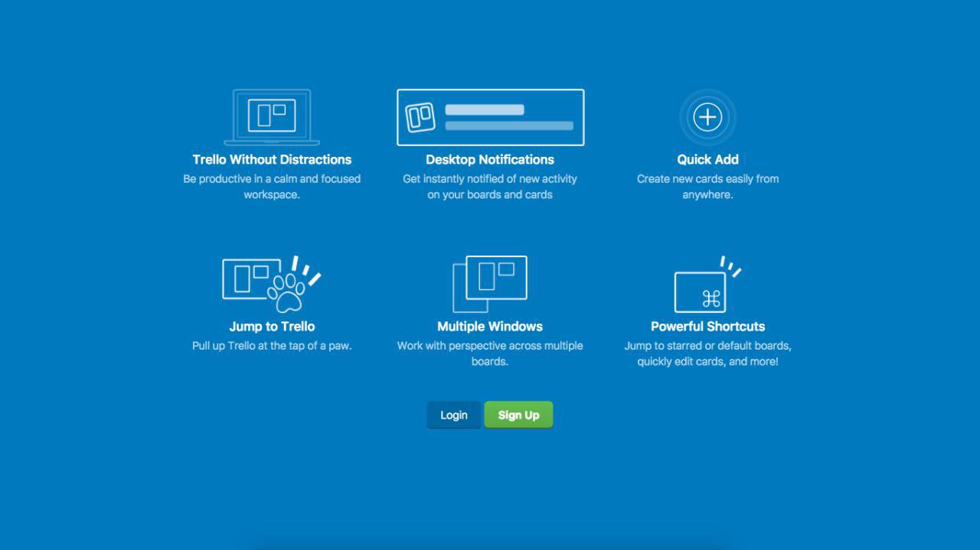This screenshot has width=980, height=550.
Task: Select the "Multiple Windows" heading
Action: [x=490, y=326]
